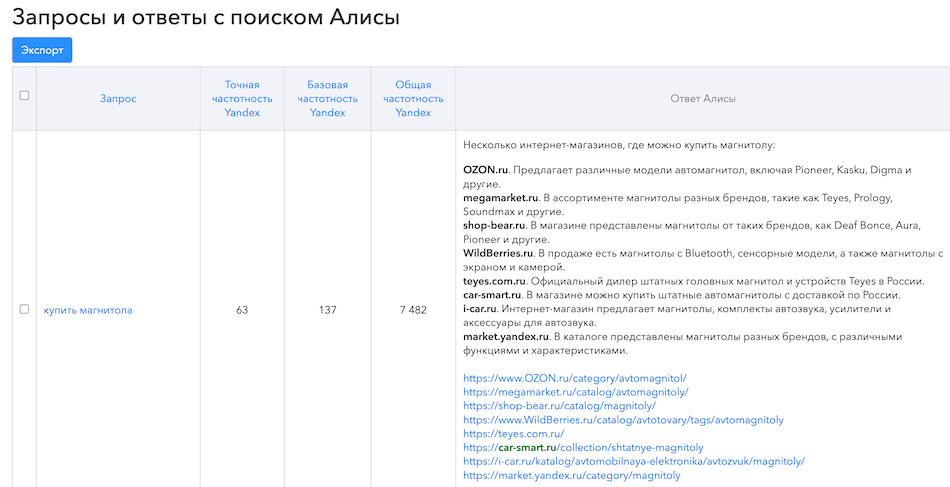Click bold WildBerries.ru in the answer text
Screen dimensions: 950x487
(497, 254)
